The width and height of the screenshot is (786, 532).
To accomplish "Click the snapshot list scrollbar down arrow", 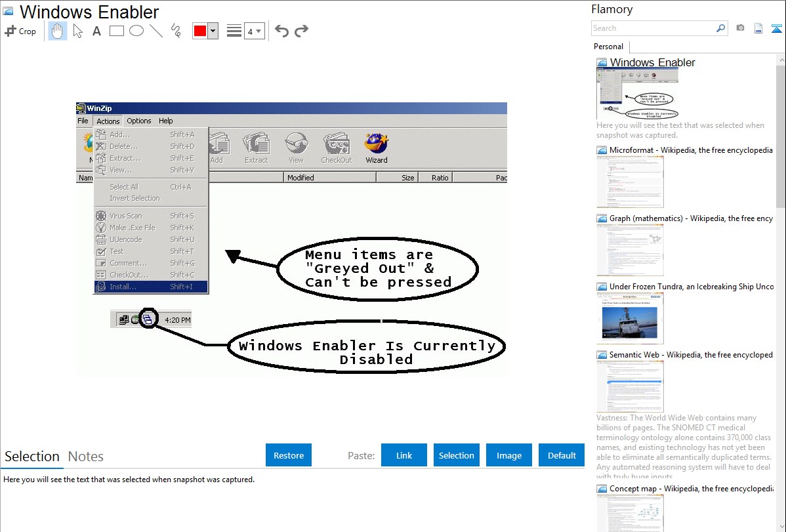I will click(x=781, y=527).
